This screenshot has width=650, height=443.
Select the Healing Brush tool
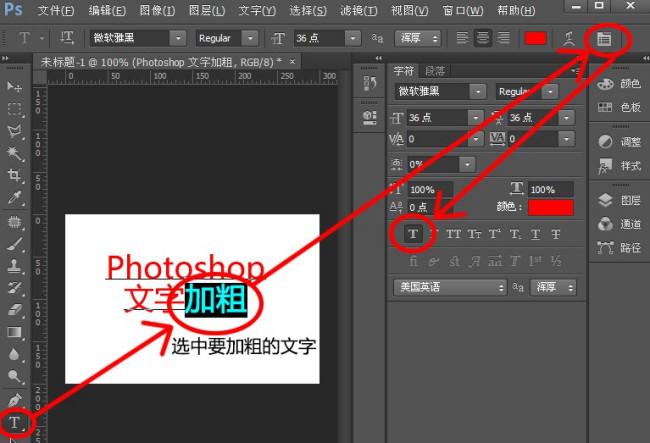15,222
